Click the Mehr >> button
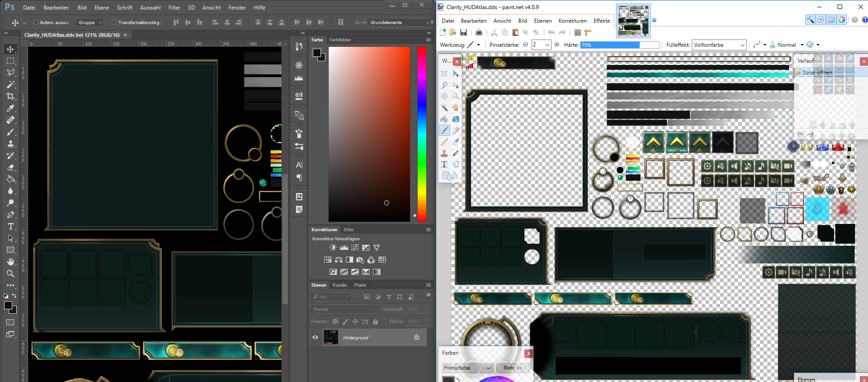The width and height of the screenshot is (868, 382). point(513,368)
